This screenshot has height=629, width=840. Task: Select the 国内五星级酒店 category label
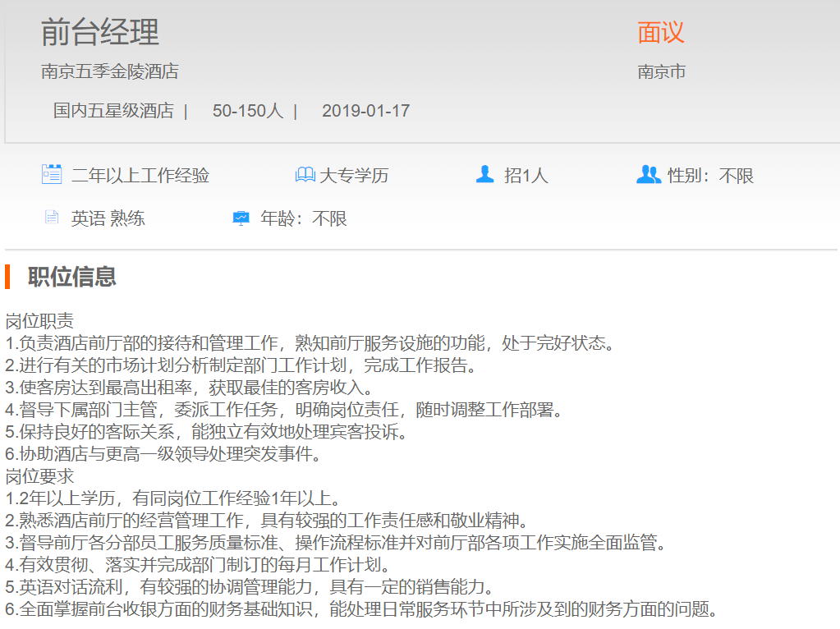pos(113,111)
